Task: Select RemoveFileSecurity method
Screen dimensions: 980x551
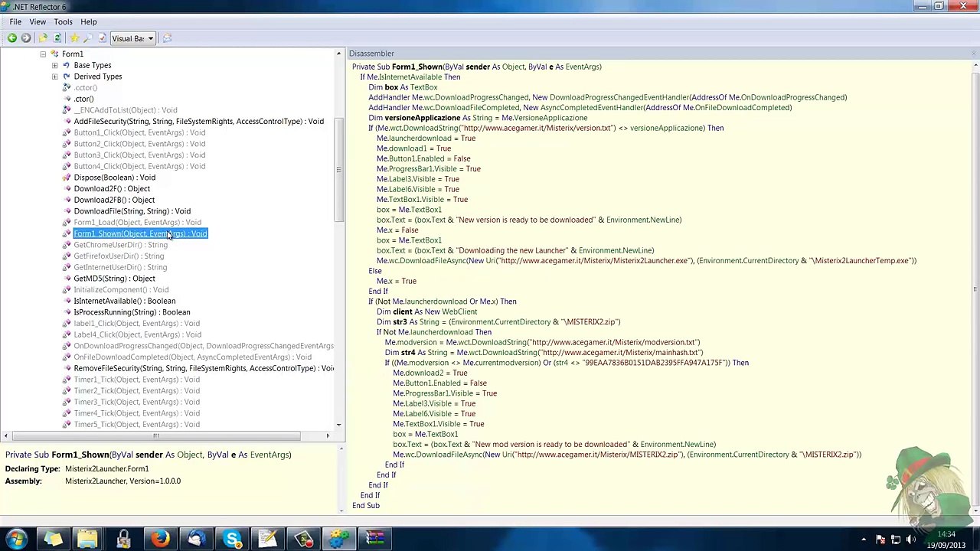Action: point(204,368)
